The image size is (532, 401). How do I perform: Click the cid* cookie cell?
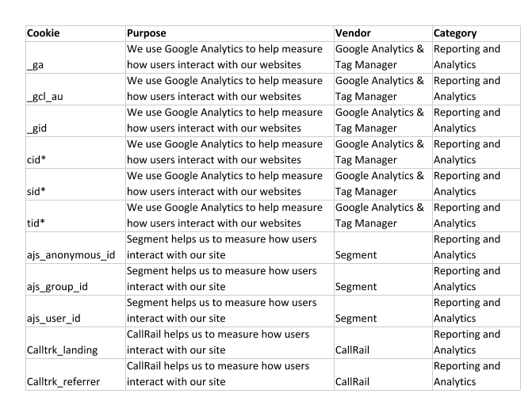point(75,152)
